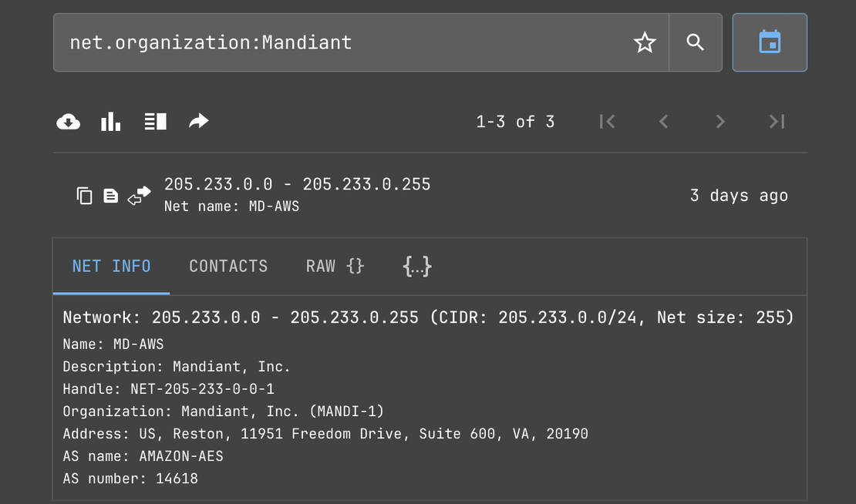Viewport: 856px width, 504px height.
Task: Jump to the first results page
Action: tap(607, 121)
